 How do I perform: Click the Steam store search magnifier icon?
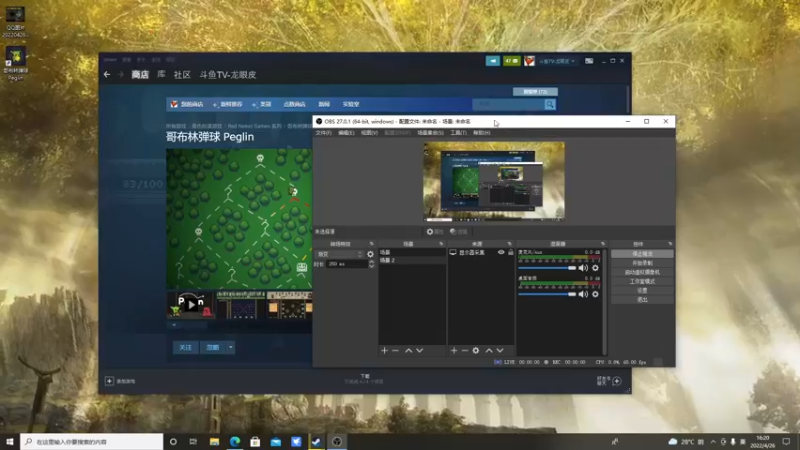point(549,104)
